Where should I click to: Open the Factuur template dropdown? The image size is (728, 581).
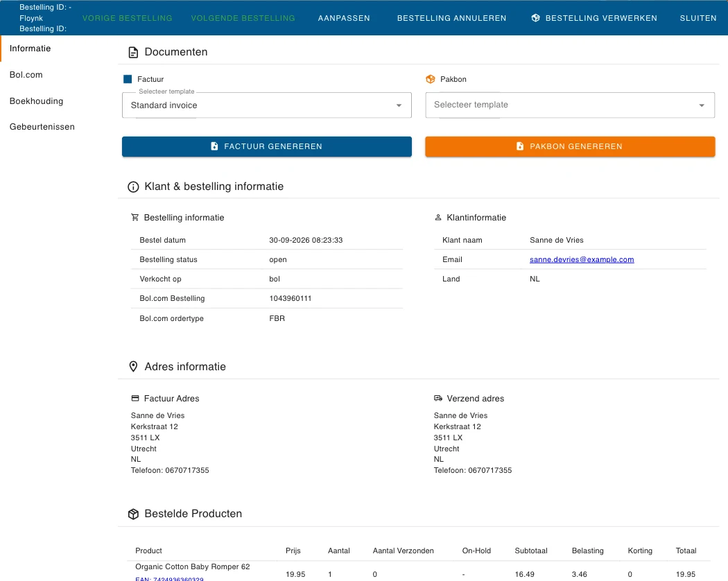coord(267,105)
